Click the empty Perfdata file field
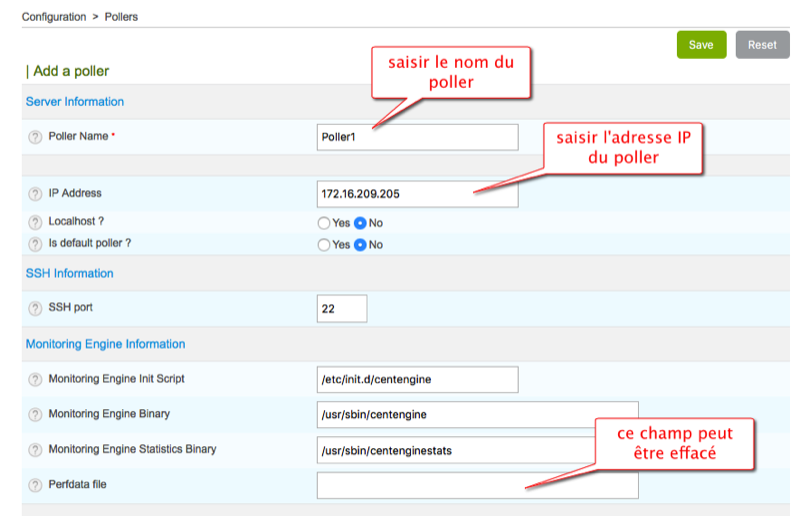 (477, 486)
